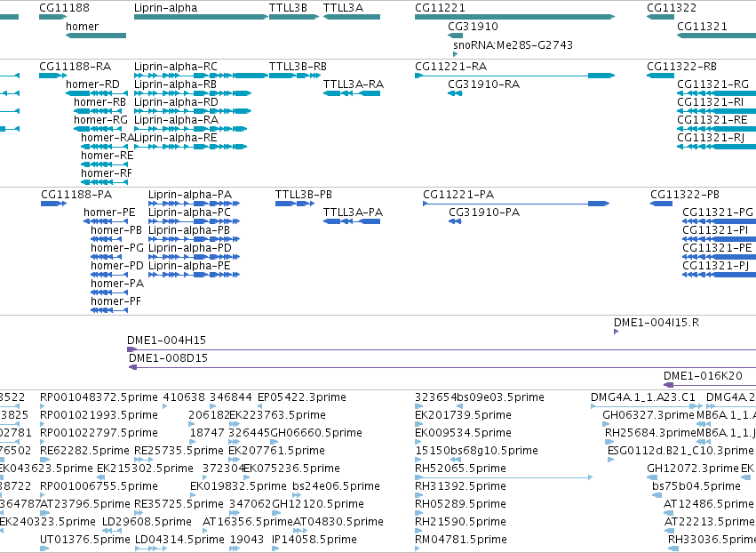
Task: Select transcript CG11322-RB
Action: click(681, 67)
